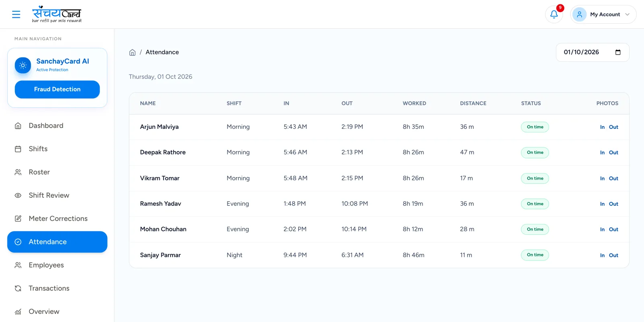Click the Overview chart icon
The height and width of the screenshot is (322, 644).
coord(18,312)
